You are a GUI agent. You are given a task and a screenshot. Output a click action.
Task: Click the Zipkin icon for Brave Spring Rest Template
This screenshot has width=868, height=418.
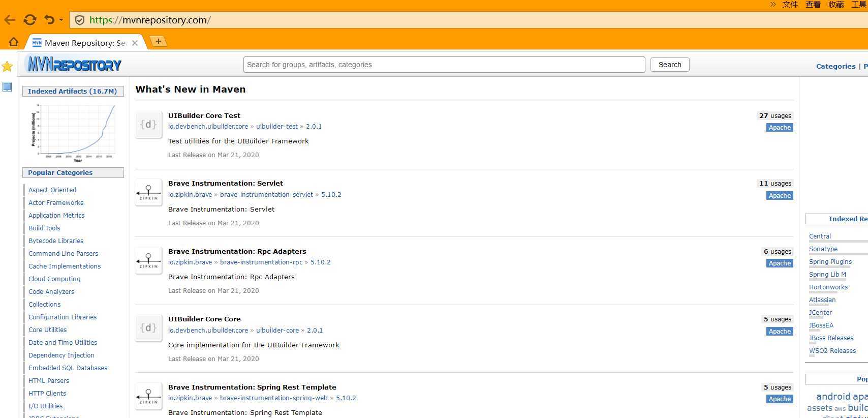(148, 396)
